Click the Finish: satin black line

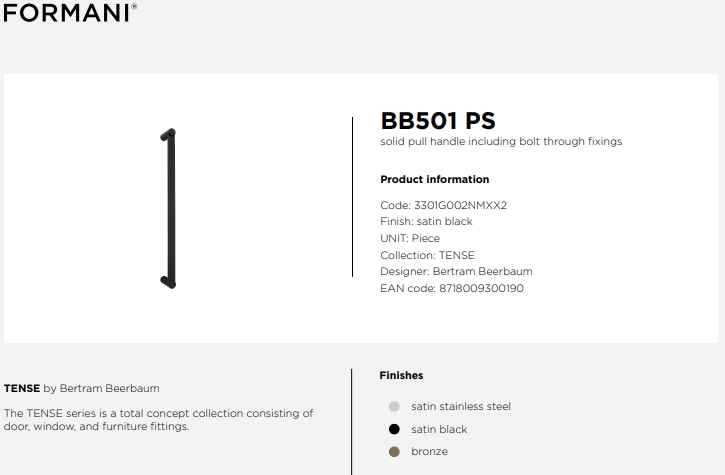(x=426, y=222)
